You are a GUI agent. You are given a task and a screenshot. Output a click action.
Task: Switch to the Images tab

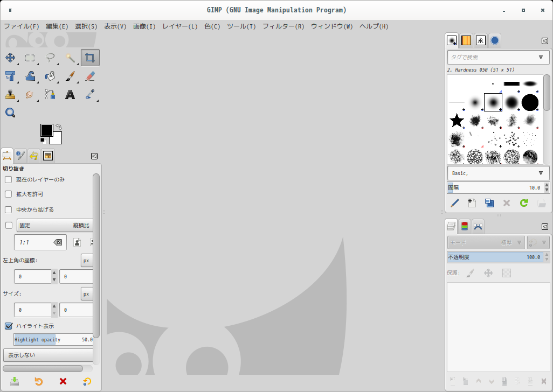[47, 155]
